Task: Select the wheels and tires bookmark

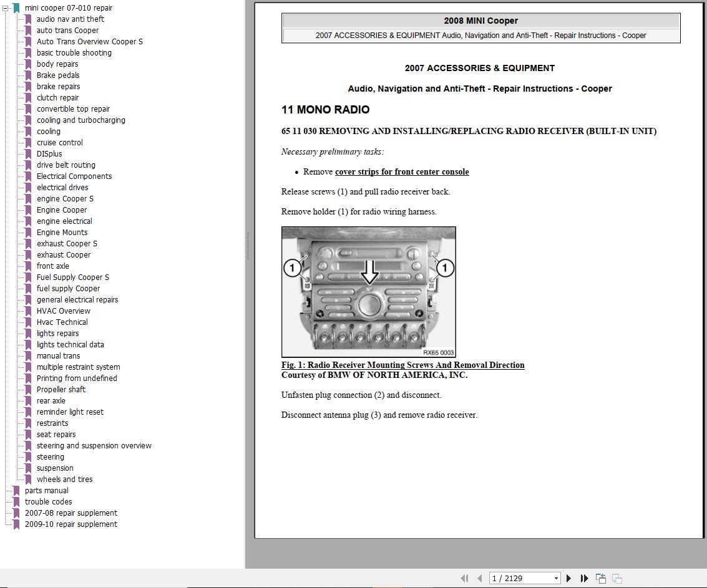Action: [x=66, y=479]
